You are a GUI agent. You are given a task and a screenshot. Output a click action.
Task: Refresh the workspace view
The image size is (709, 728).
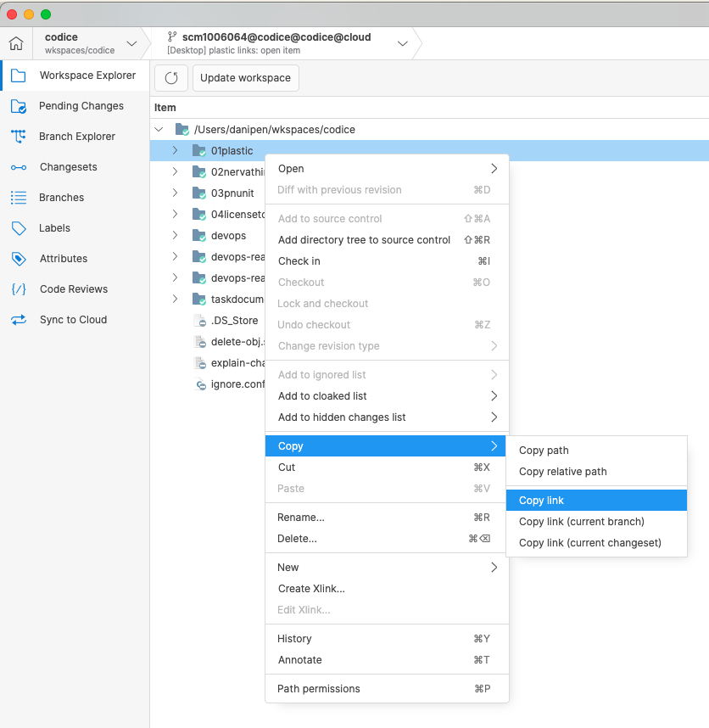pyautogui.click(x=170, y=77)
